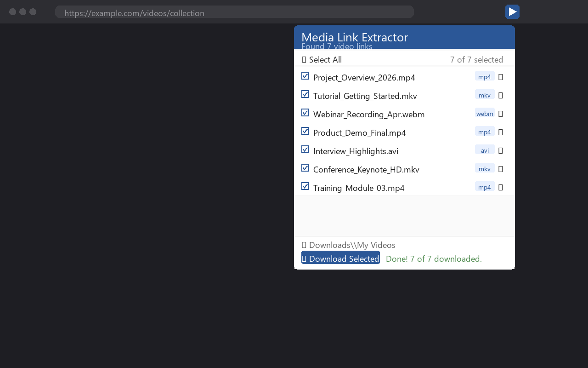This screenshot has height=368, width=588.
Task: Click the Media Link Extractor play icon in the browser toolbar
Action: click(x=512, y=12)
